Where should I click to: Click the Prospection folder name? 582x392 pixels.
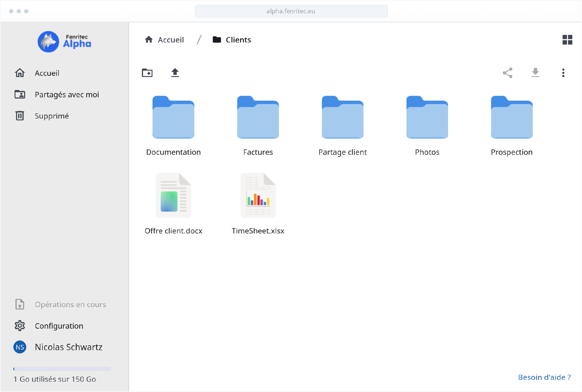[512, 152]
